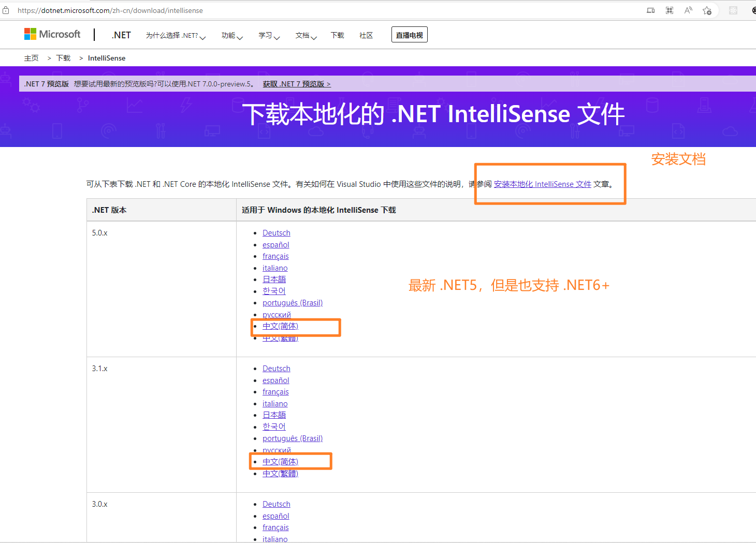Click the send to devices icon
The width and height of the screenshot is (756, 543).
point(651,10)
